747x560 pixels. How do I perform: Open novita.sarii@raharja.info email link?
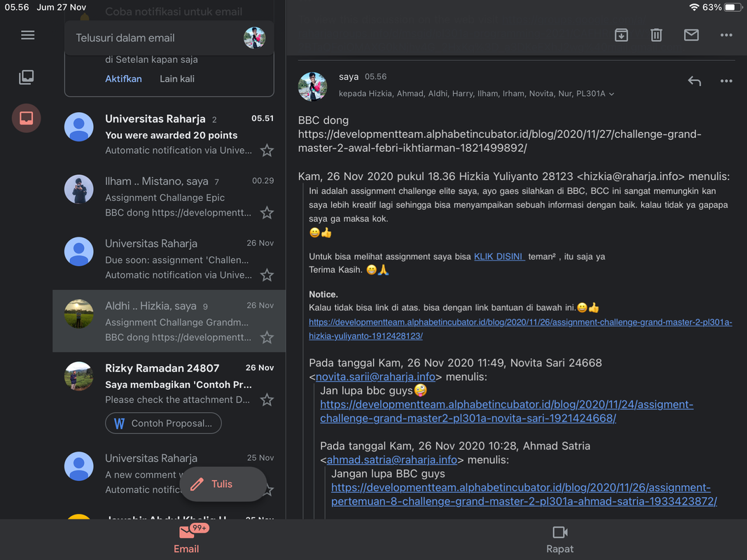coord(375,377)
